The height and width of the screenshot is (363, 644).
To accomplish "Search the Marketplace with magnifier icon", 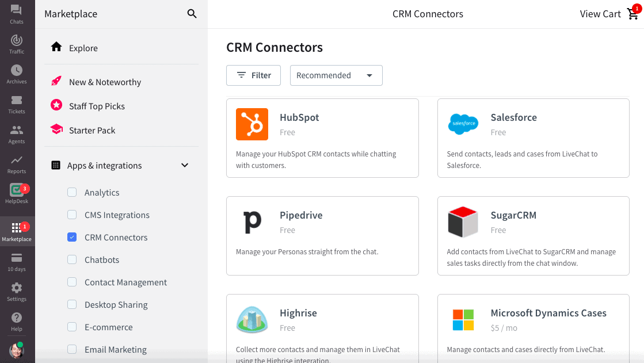I will 192,14.
